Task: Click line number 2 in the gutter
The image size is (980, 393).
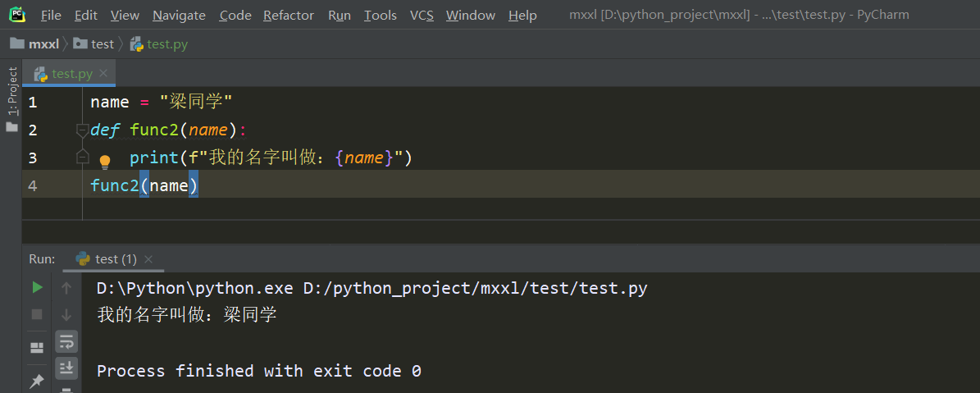Action: (x=33, y=130)
